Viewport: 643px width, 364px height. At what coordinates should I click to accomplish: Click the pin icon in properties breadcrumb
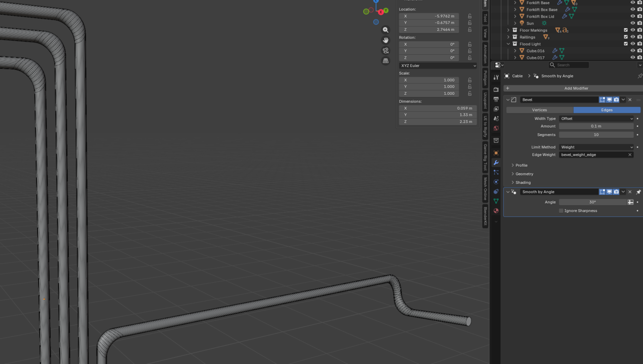(639, 76)
